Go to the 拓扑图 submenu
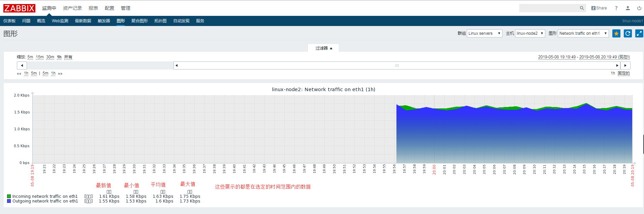The image size is (644, 214). (160, 21)
